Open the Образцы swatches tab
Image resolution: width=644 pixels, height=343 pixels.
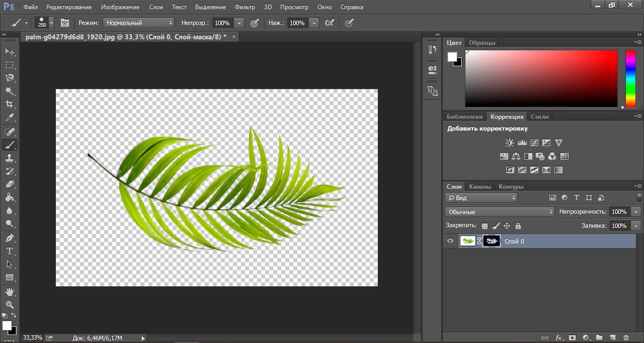click(x=481, y=42)
